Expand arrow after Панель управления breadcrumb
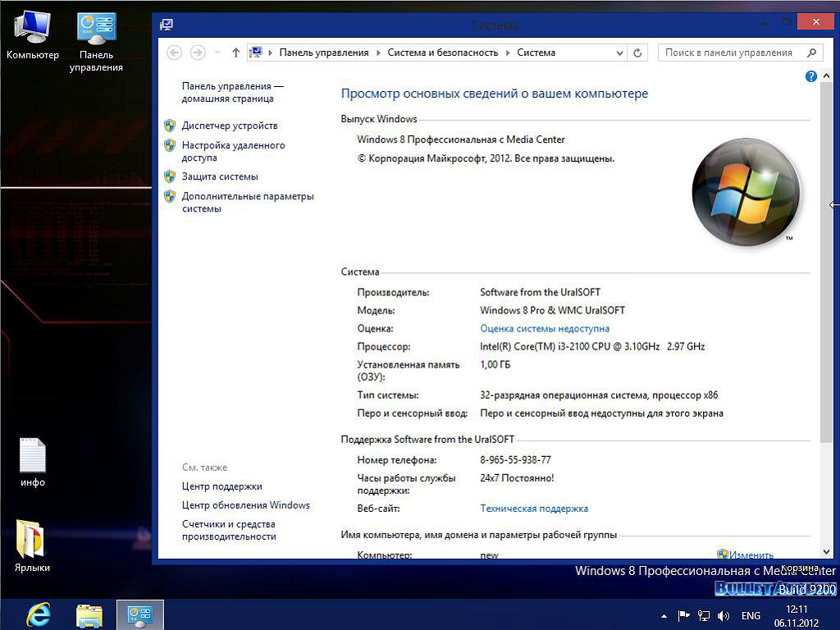840x630 pixels. 378,52
